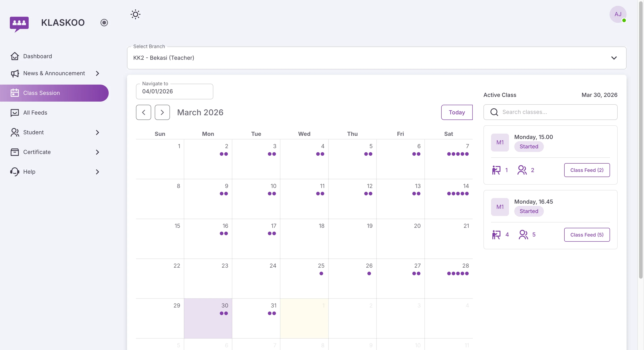Open Class Feed (2) for Monday 15.00 class
The width and height of the screenshot is (644, 350).
[587, 170]
